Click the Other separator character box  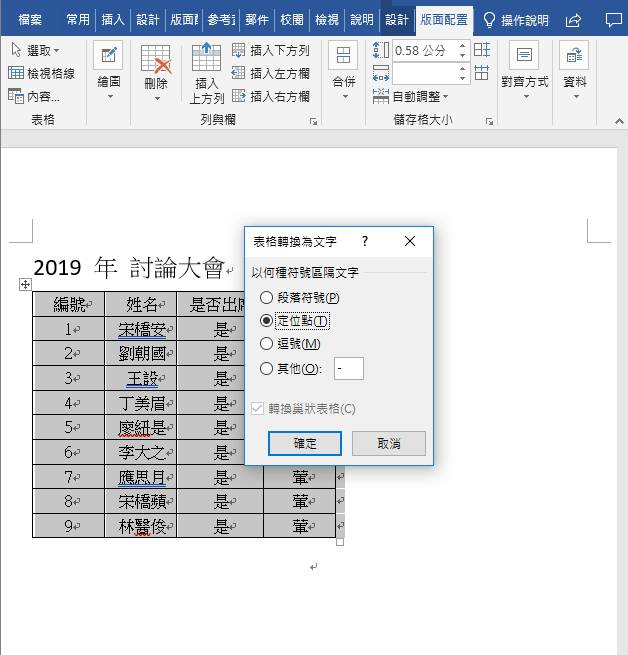click(x=349, y=368)
